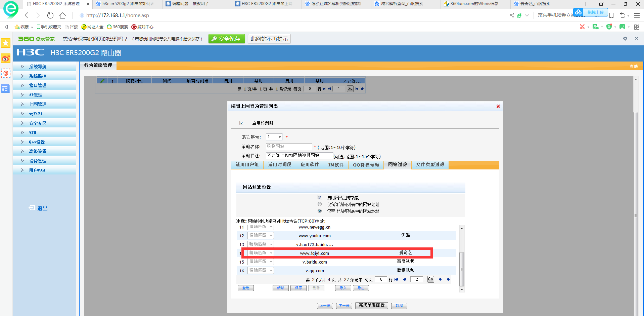Collapse the bookmarks bar with the arrow icon
Image resolution: width=644 pixels, height=316 pixels.
(x=6, y=27)
